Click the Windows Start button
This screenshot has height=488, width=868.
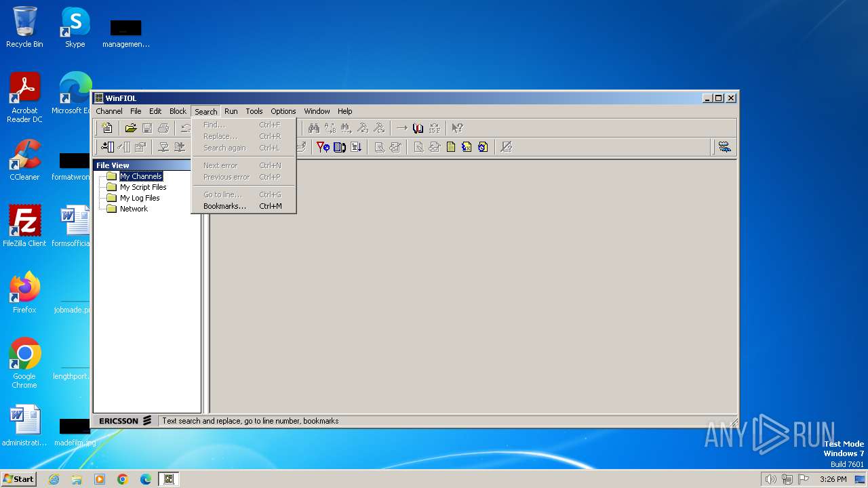coord(18,479)
